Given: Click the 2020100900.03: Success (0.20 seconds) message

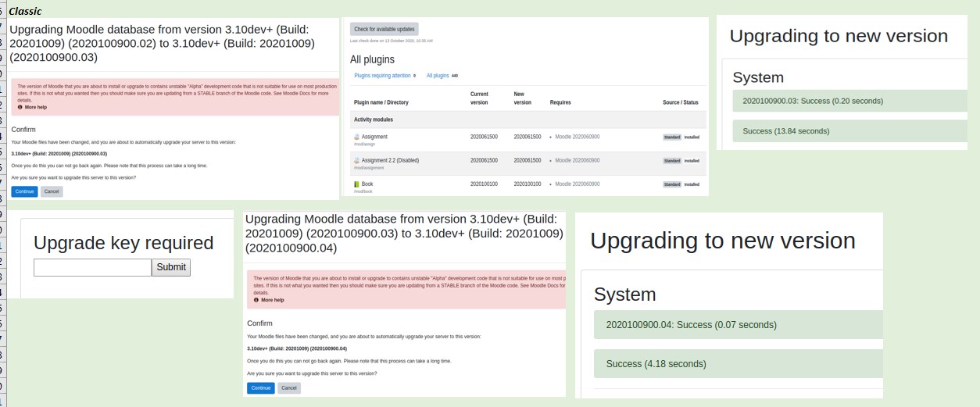Looking at the screenshot, I should point(813,101).
